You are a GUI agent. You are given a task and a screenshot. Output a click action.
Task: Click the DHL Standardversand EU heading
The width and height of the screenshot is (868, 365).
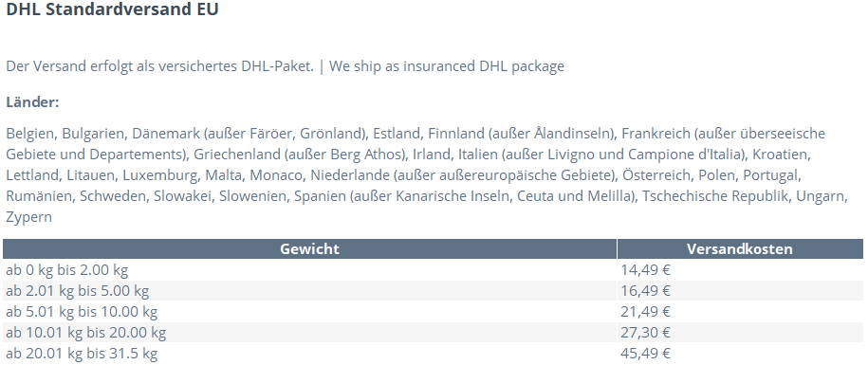[x=112, y=9]
